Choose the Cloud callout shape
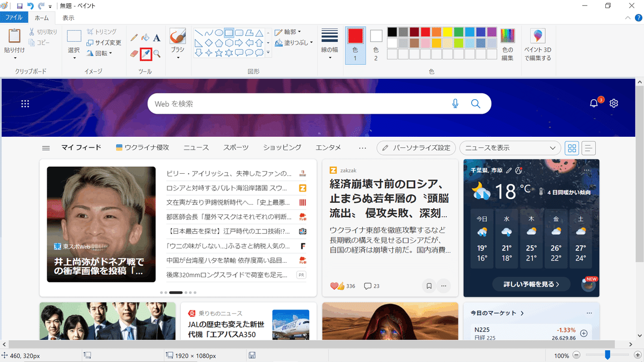The height and width of the screenshot is (362, 644). (x=259, y=53)
